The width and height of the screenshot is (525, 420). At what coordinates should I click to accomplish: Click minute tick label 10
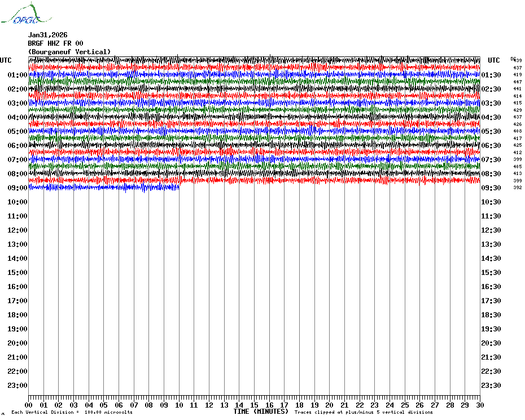(x=179, y=405)
